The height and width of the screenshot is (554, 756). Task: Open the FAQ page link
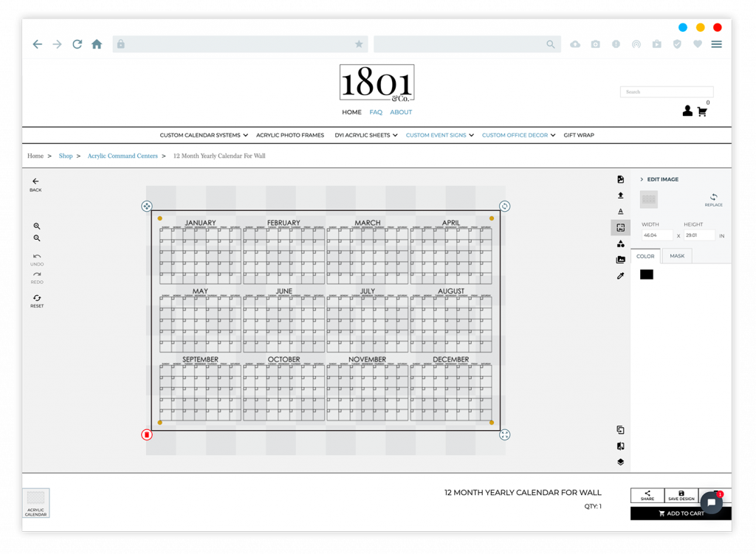376,112
